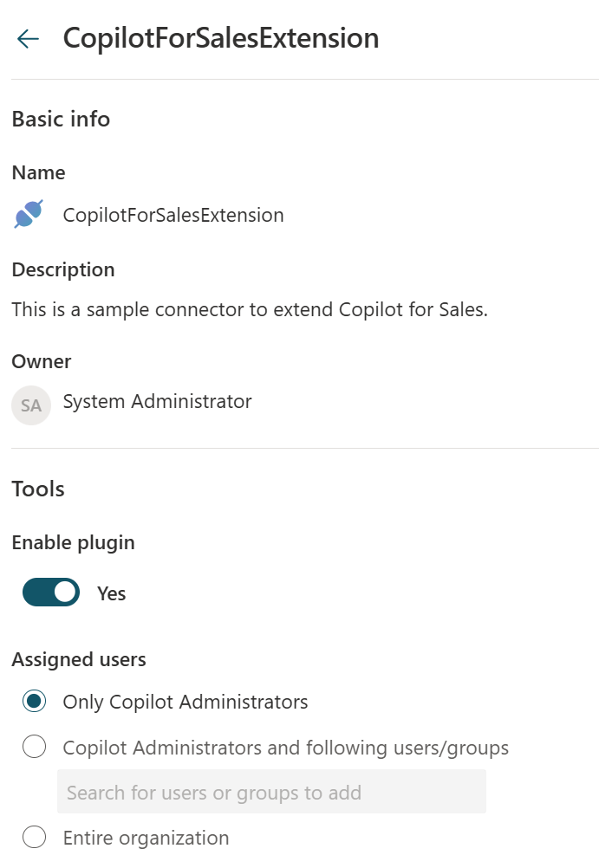The width and height of the screenshot is (599, 868).
Task: Select the Only Copilot Administrators radio button
Action: pos(35,702)
